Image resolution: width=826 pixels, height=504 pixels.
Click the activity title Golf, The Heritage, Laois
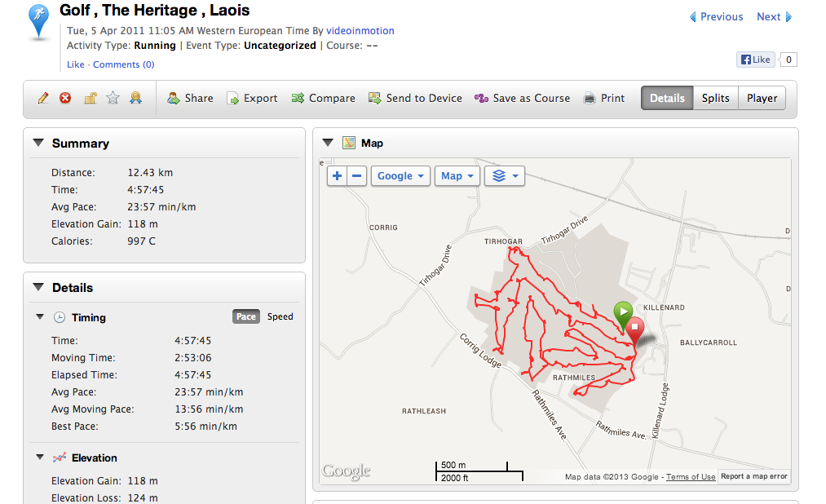point(154,10)
